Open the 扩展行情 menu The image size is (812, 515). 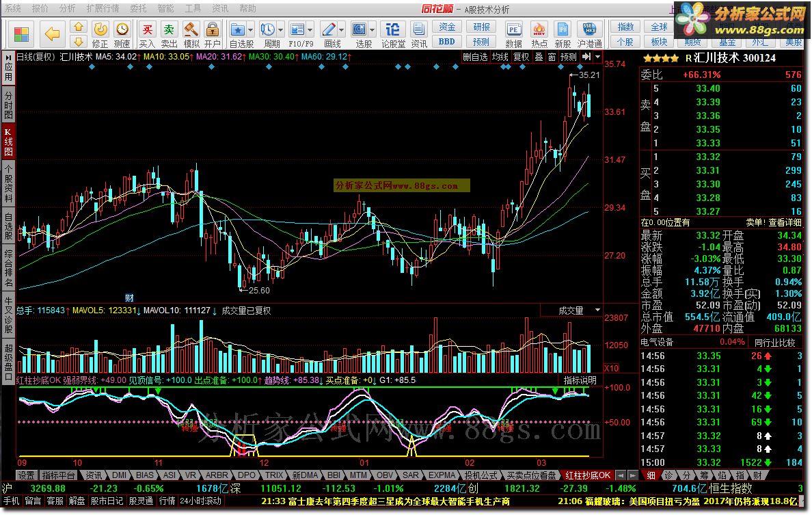point(103,8)
